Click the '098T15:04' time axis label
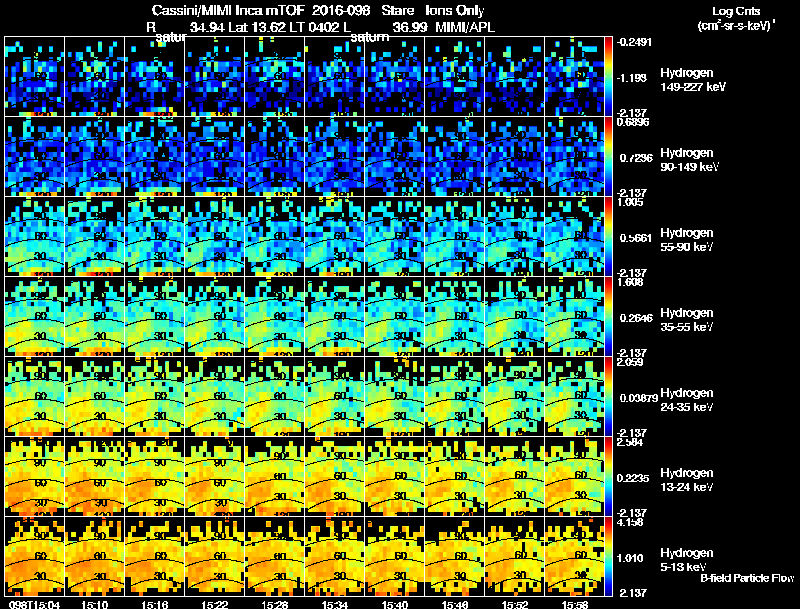Image resolution: width=800 pixels, height=609 pixels. [x=34, y=604]
